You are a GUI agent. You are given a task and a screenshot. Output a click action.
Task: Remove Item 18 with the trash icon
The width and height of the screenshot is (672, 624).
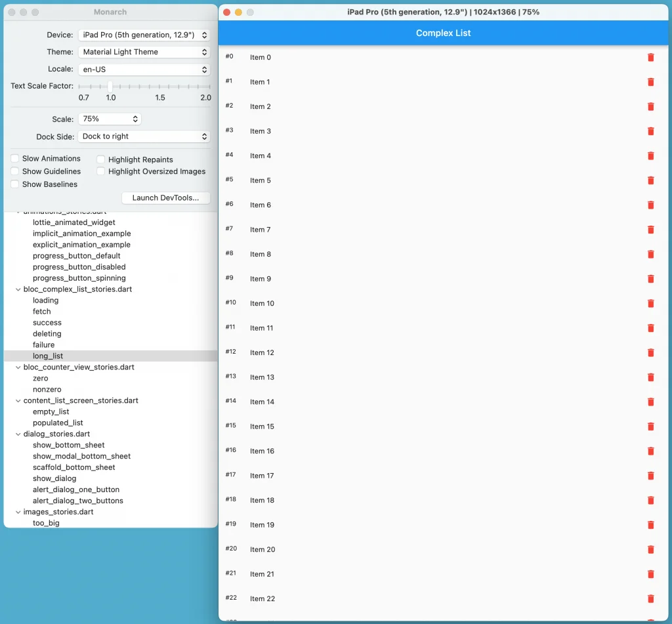pos(650,501)
